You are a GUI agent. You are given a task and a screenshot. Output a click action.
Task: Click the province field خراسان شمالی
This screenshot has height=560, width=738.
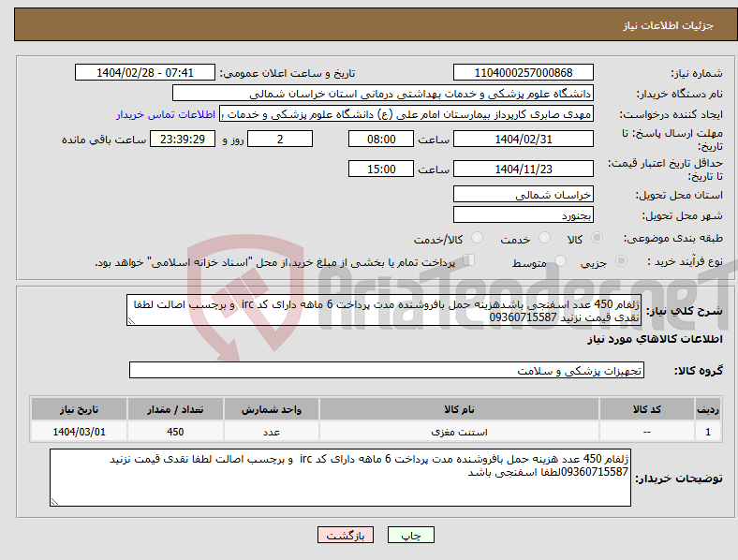point(523,194)
